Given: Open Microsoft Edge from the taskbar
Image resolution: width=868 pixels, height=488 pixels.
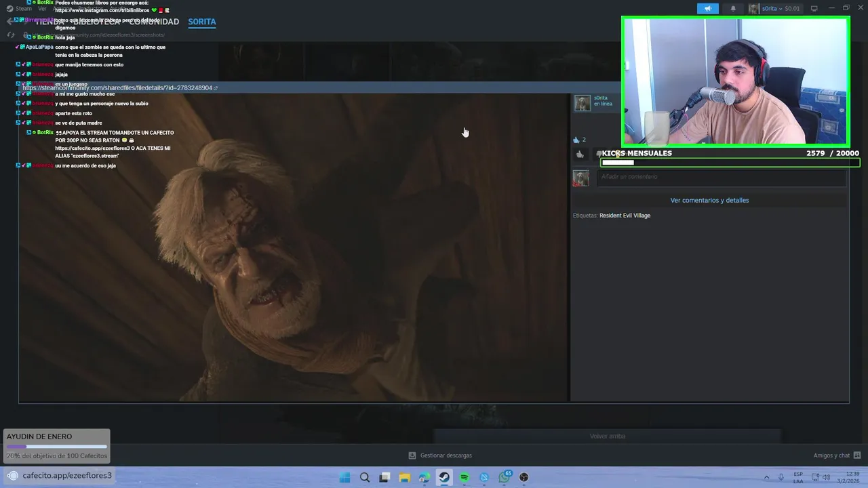Looking at the screenshot, I should coord(424,477).
